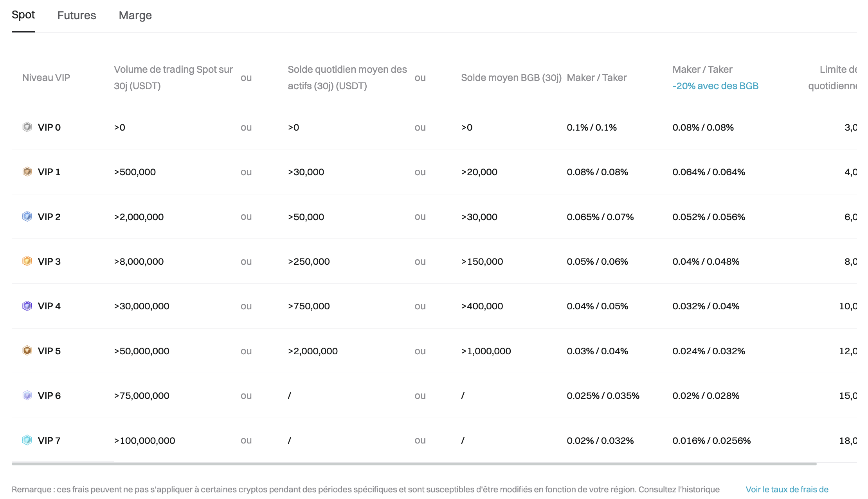868x499 pixels.
Task: Click the '>500,000' volume cell
Action: 135,172
